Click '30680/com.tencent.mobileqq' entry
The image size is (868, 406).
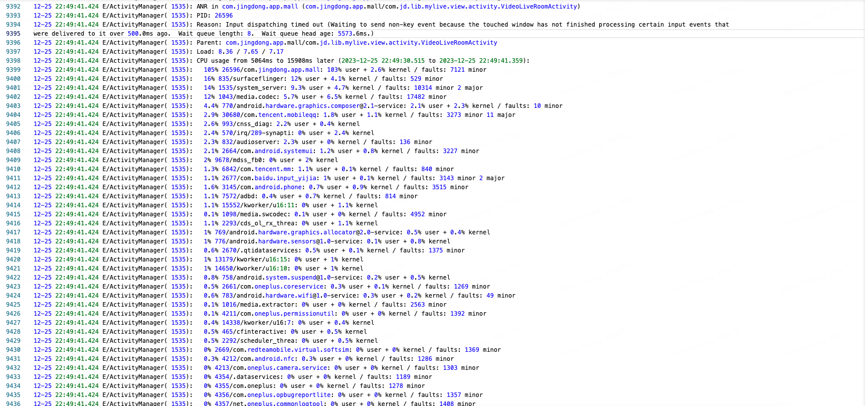269,115
